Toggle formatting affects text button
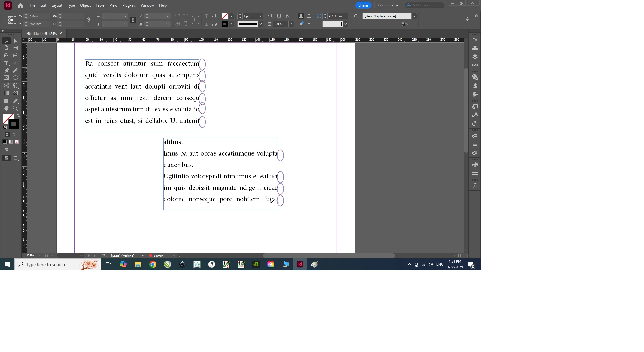 click(14, 135)
